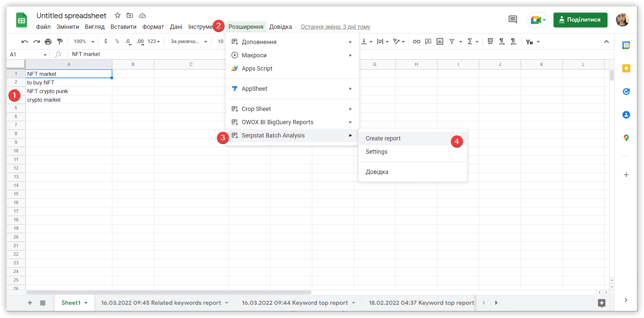Screen dimensions: 644x318
Task: Open Related keywords report tab dropdown arrow
Action: tap(227, 303)
